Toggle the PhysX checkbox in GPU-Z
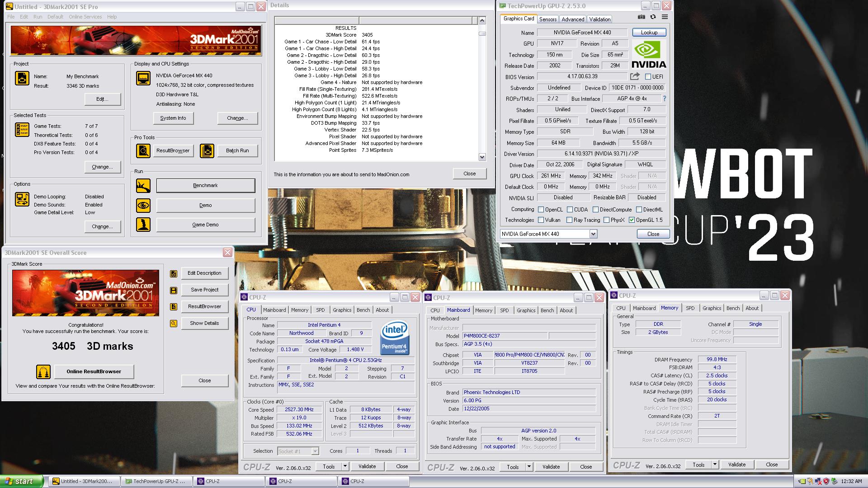The image size is (868, 488). (606, 220)
